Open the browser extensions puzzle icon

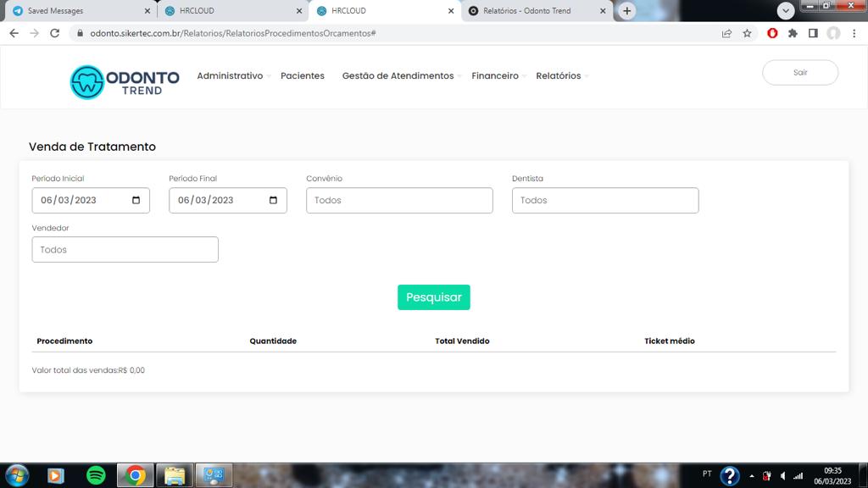793,33
